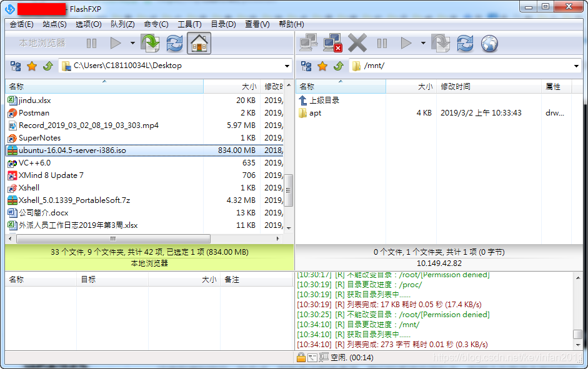Open the 帮助(H) menu
Image resolution: width=588 pixels, height=369 pixels.
[291, 24]
